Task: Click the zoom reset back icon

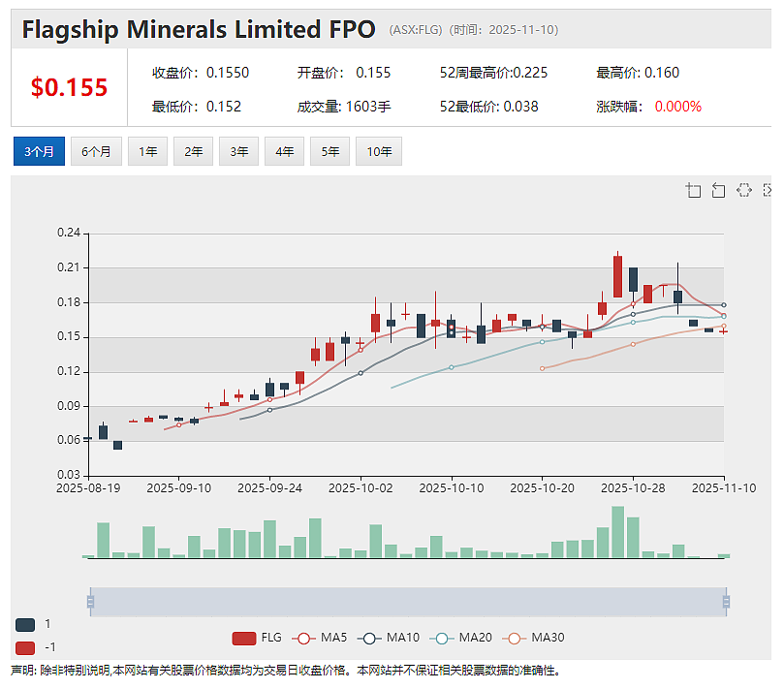Action: pos(718,190)
